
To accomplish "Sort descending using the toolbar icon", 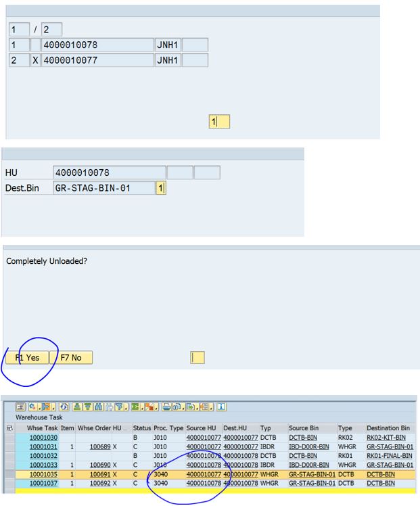I will point(88,406).
